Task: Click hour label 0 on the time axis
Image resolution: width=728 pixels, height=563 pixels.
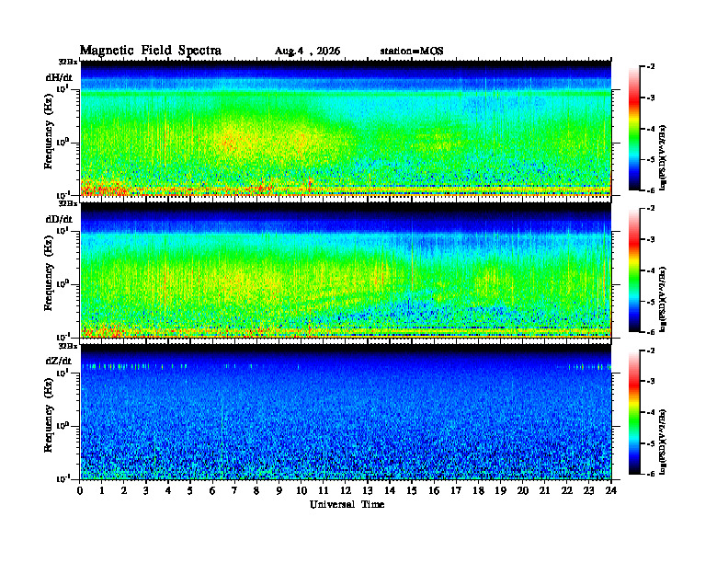Action: [80, 490]
